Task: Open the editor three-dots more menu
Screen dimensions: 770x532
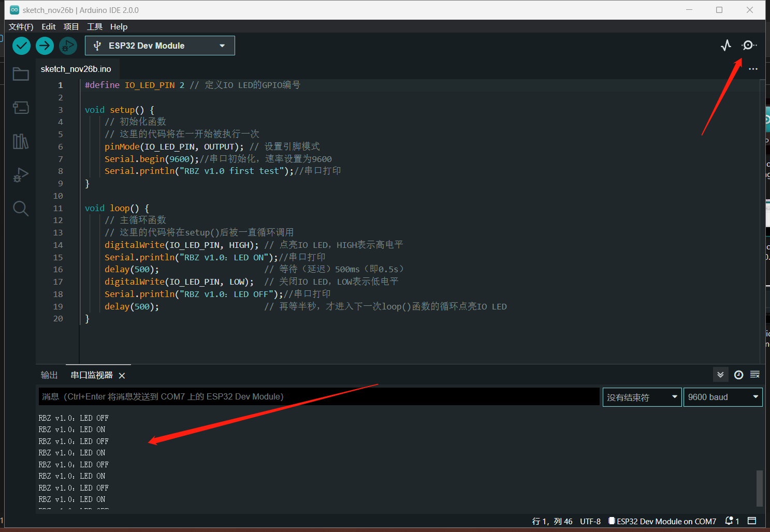Action: [x=753, y=69]
